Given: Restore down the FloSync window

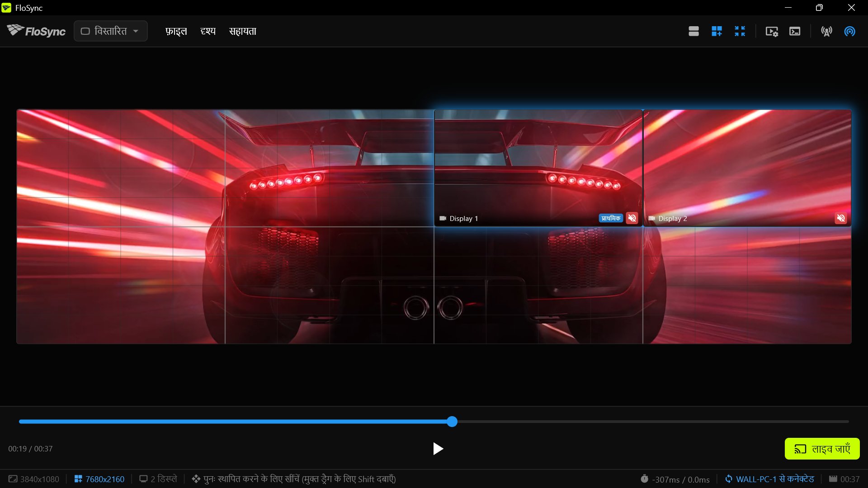Looking at the screenshot, I should (819, 8).
